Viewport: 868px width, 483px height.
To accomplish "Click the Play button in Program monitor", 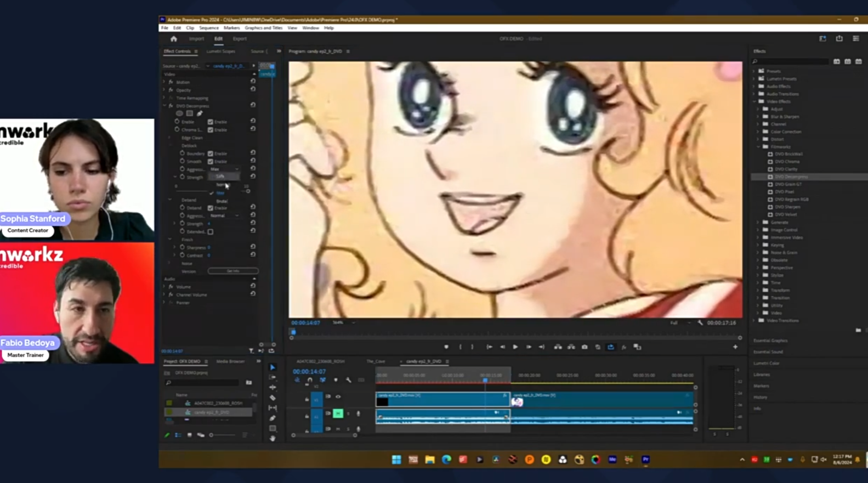I will 515,347.
